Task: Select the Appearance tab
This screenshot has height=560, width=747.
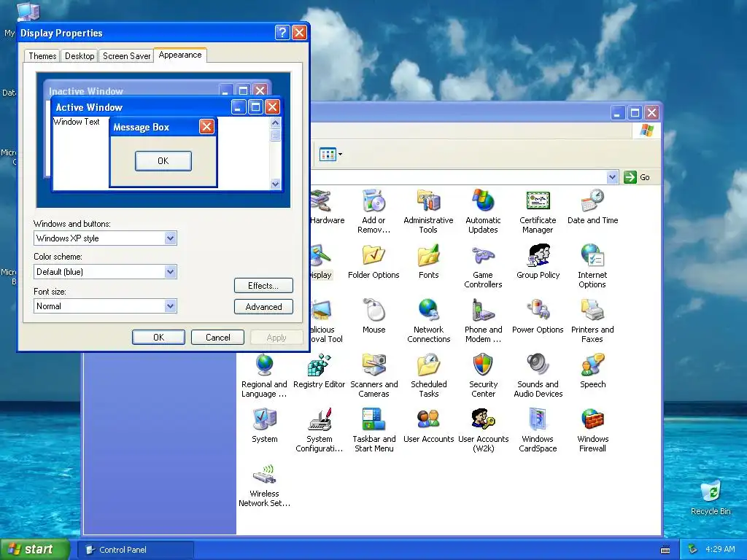Action: tap(180, 55)
